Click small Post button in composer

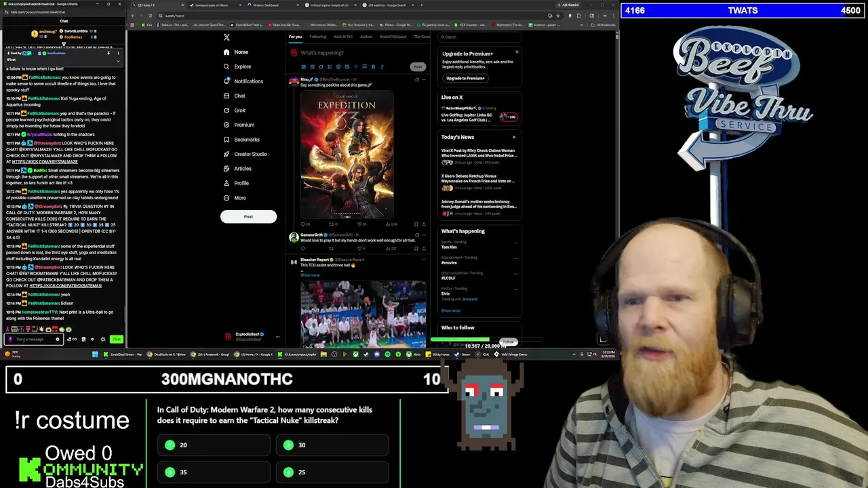coord(418,66)
